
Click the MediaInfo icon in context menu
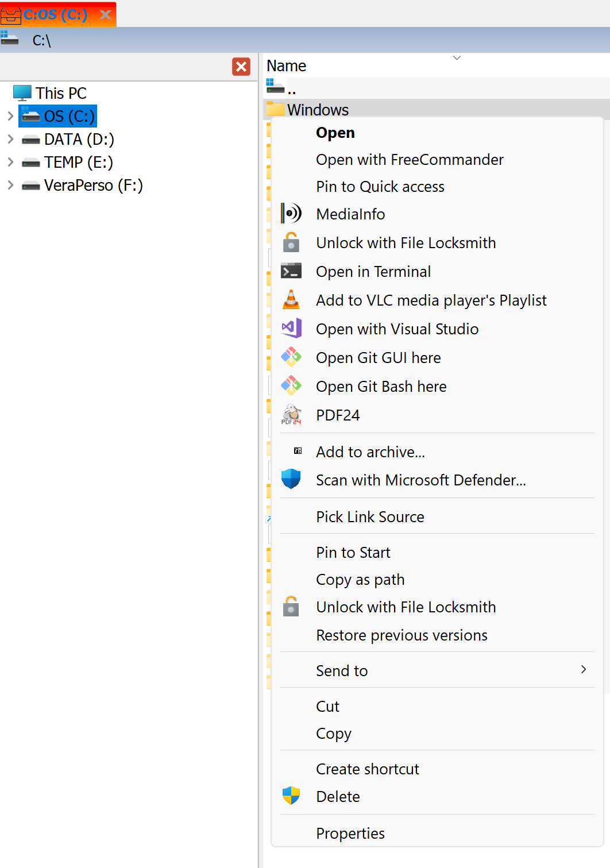(291, 214)
